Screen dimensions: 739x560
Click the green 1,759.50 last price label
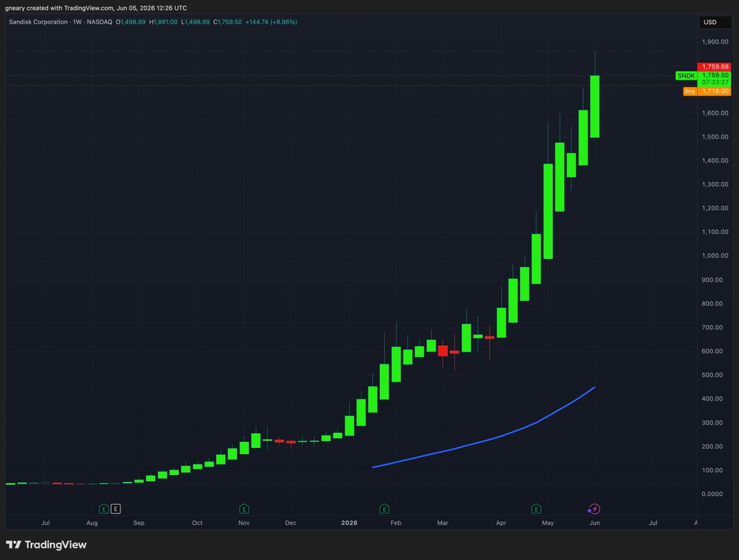coord(714,75)
